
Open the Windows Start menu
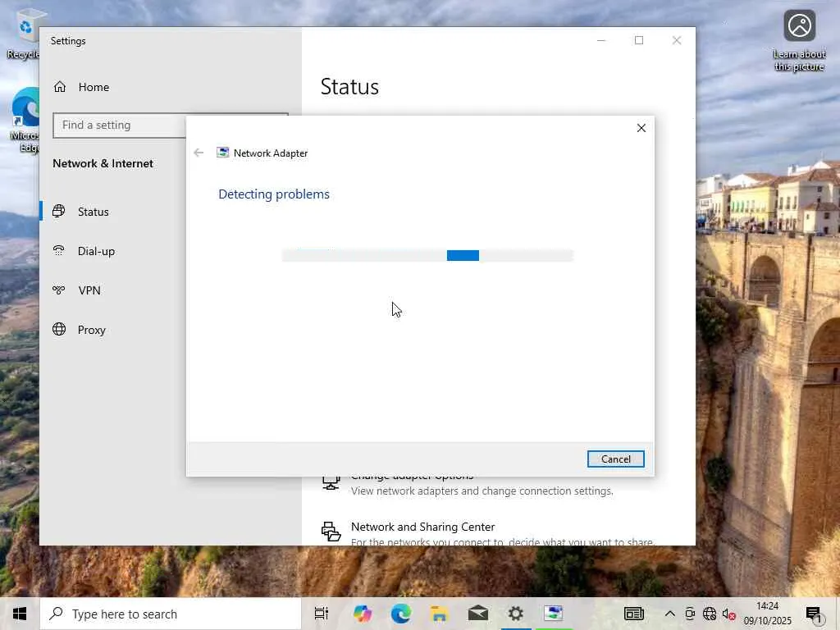[x=20, y=614]
